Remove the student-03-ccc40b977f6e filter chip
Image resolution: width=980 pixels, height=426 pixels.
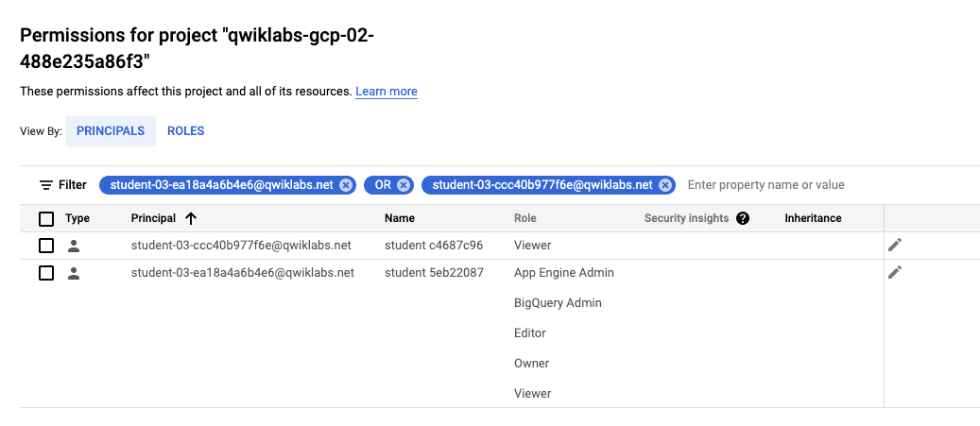coord(665,185)
